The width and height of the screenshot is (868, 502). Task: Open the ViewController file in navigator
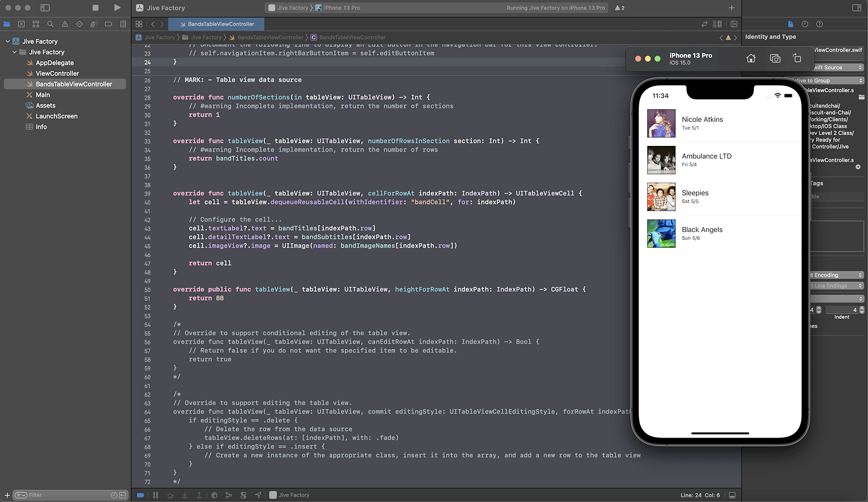[57, 73]
